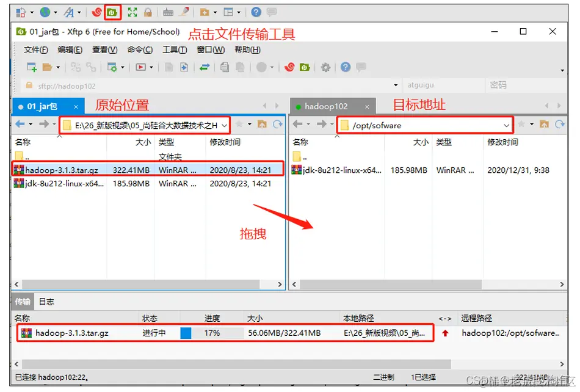The height and width of the screenshot is (392, 580).
Task: Click the back arrow in the hadoop102 pane
Action: tap(297, 124)
